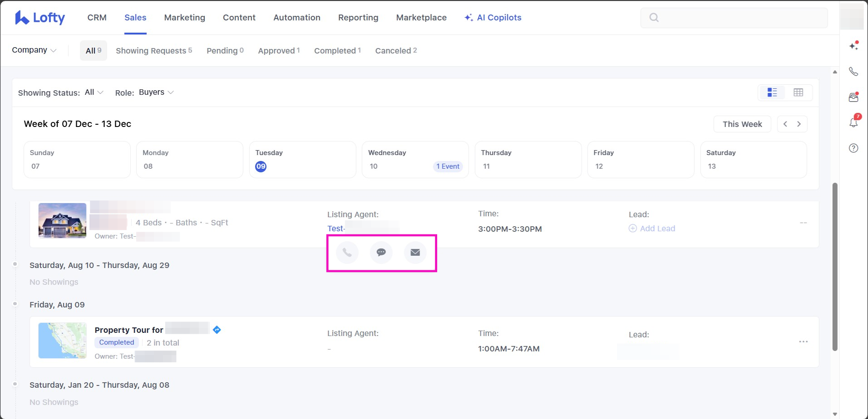Open the inbox tray icon in sidebar
Image resolution: width=868 pixels, height=419 pixels.
[x=853, y=97]
